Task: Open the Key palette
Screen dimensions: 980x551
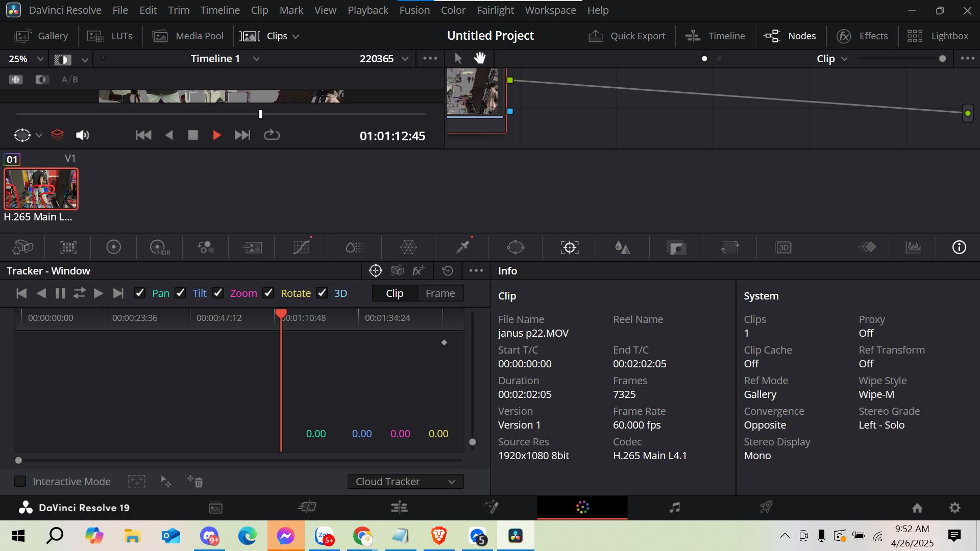Action: pyautogui.click(x=676, y=247)
